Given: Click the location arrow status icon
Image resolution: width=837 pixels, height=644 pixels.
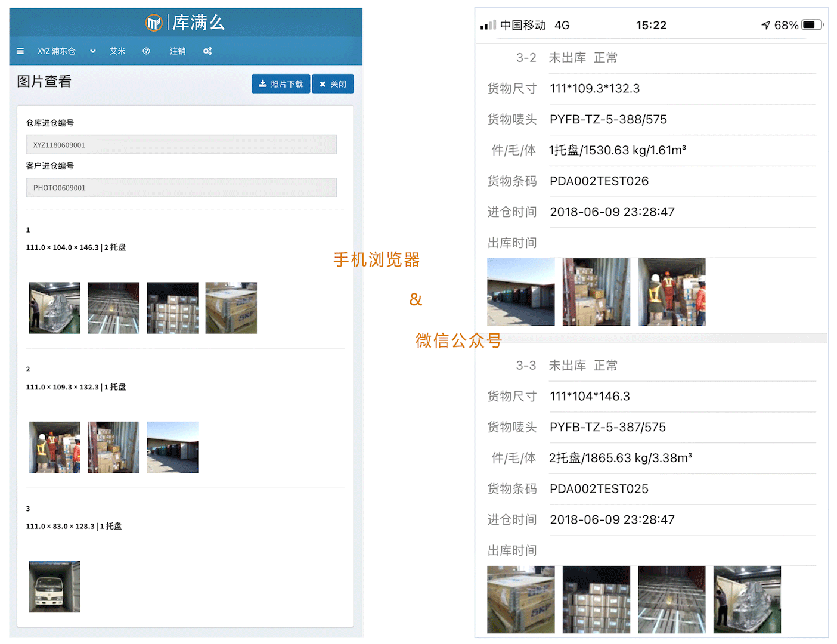Looking at the screenshot, I should pyautogui.click(x=766, y=25).
